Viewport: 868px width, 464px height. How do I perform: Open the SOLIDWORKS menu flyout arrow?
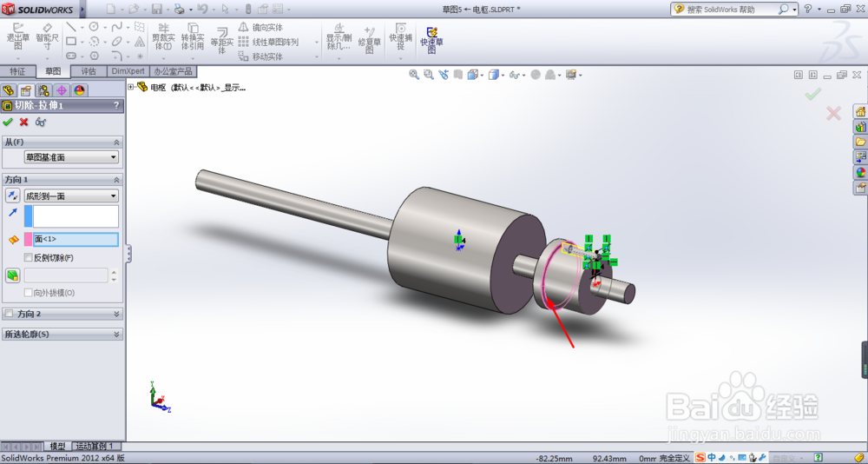tap(82, 10)
